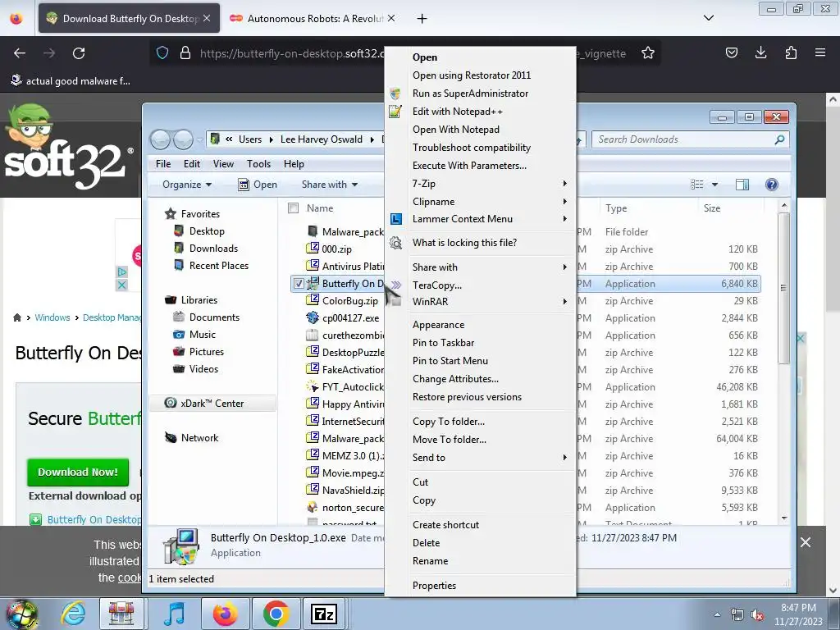Image resolution: width=840 pixels, height=630 pixels.
Task: Click muted volume tray icon
Action: 757,615
